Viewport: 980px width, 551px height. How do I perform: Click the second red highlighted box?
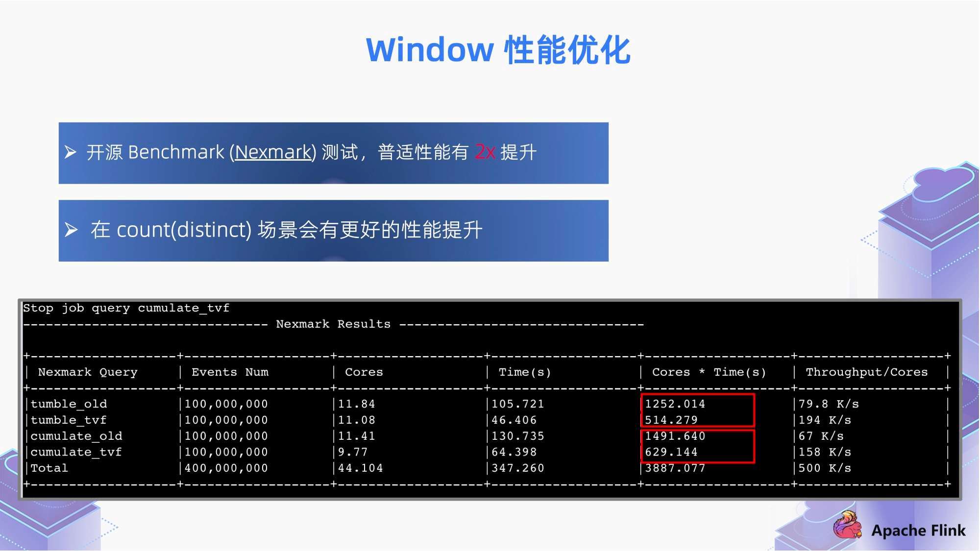pyautogui.click(x=693, y=444)
